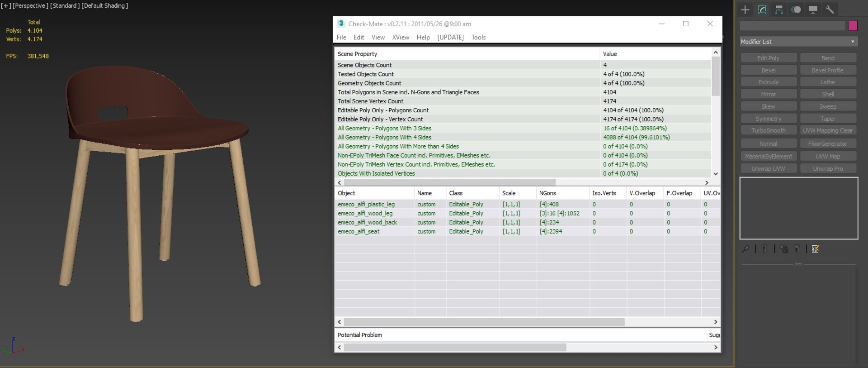Open the [Perspective] viewport menu
This screenshot has height=368, width=868.
pyautogui.click(x=30, y=5)
